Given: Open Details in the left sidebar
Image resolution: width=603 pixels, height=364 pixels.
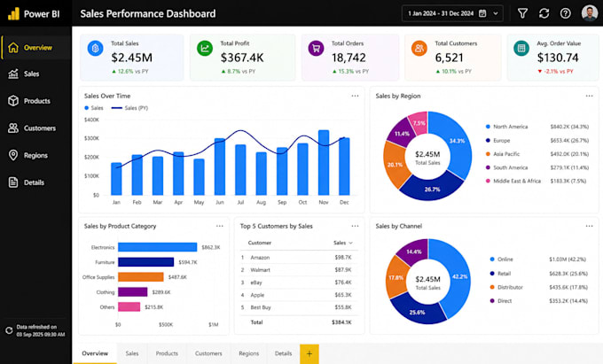Looking at the screenshot, I should coord(35,182).
